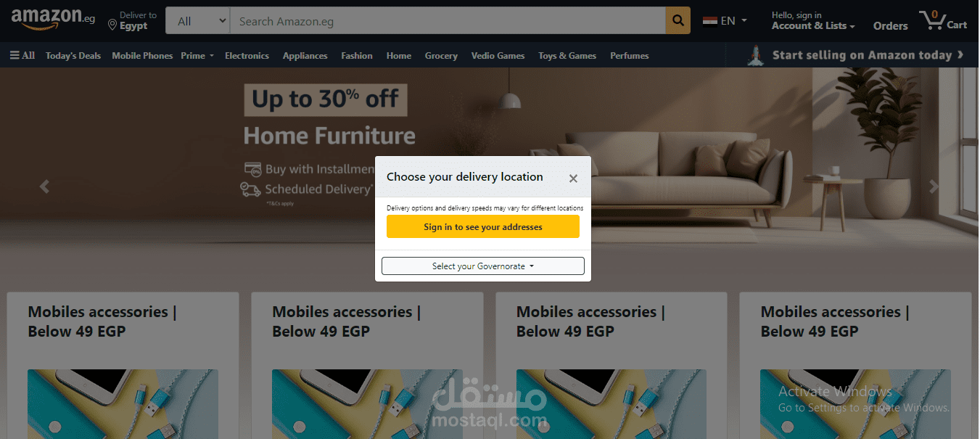Open the Orders link
Viewport: 980px width, 439px height.
tap(891, 25)
